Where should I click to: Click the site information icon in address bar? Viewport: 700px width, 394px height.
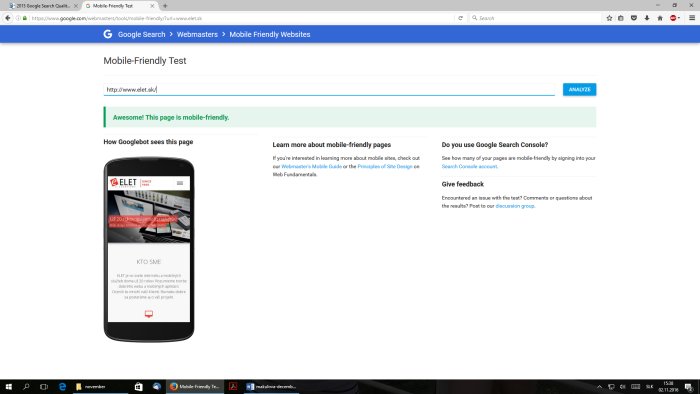(18, 18)
